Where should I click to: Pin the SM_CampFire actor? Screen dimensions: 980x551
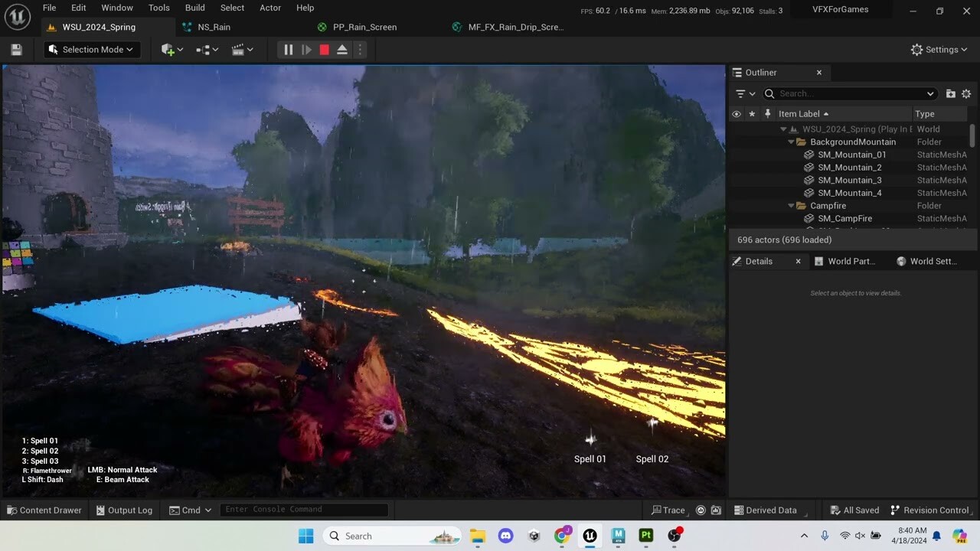pyautogui.click(x=766, y=218)
